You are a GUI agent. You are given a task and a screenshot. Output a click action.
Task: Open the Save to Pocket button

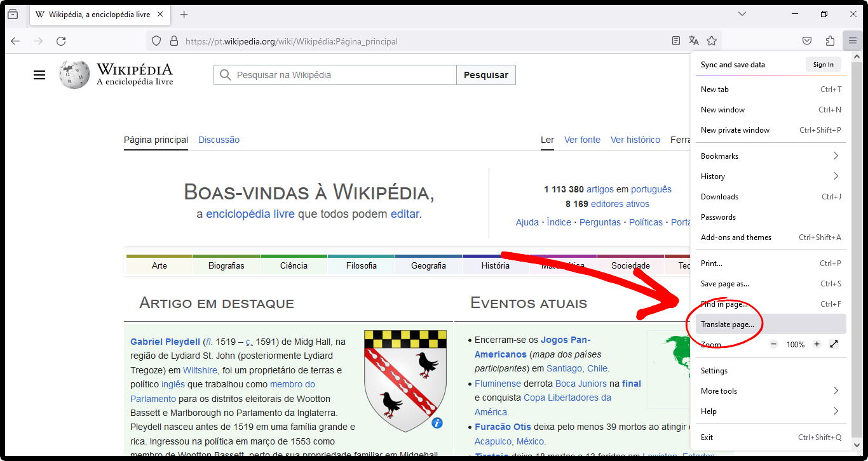807,41
